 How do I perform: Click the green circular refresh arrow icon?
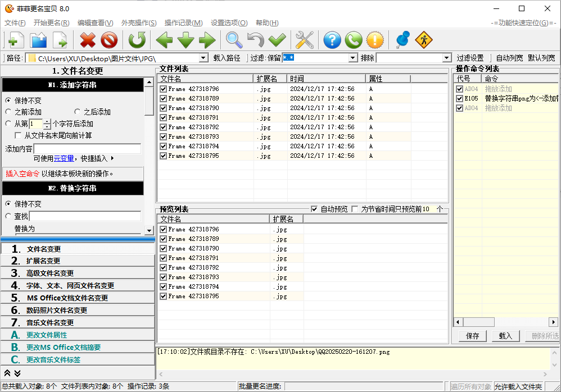[x=137, y=40]
